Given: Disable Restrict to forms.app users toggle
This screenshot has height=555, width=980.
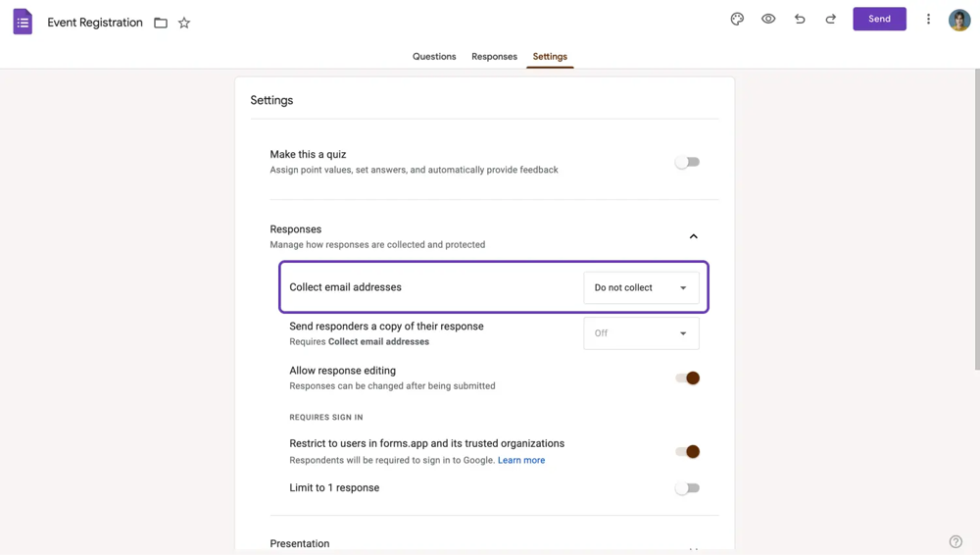Looking at the screenshot, I should click(687, 451).
